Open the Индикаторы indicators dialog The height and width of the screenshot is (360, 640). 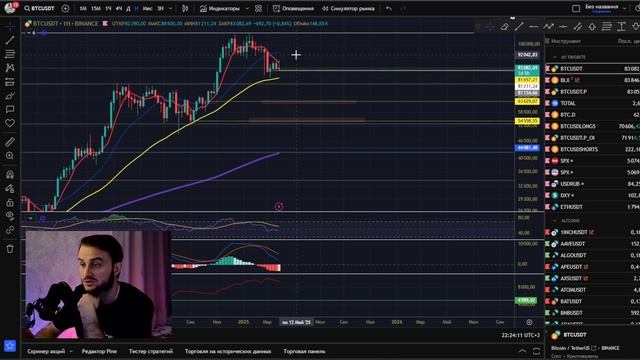220,8
